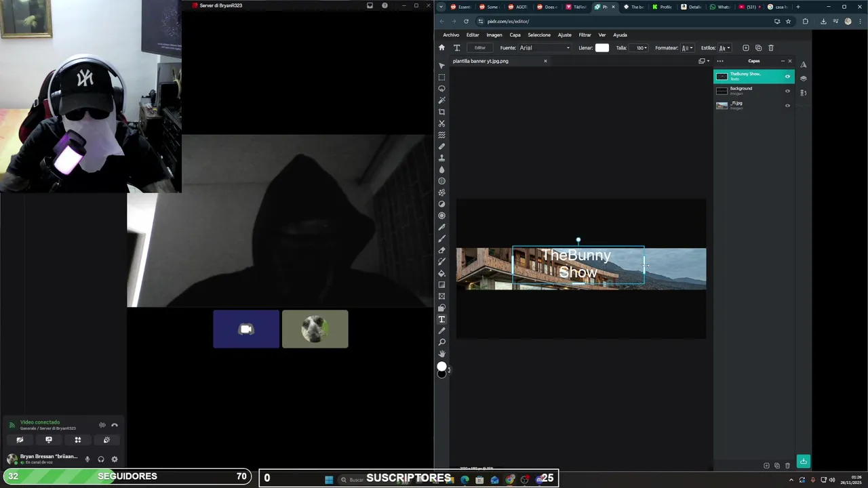Mute the Discord microphone
Image resolution: width=868 pixels, height=488 pixels.
[x=87, y=459]
